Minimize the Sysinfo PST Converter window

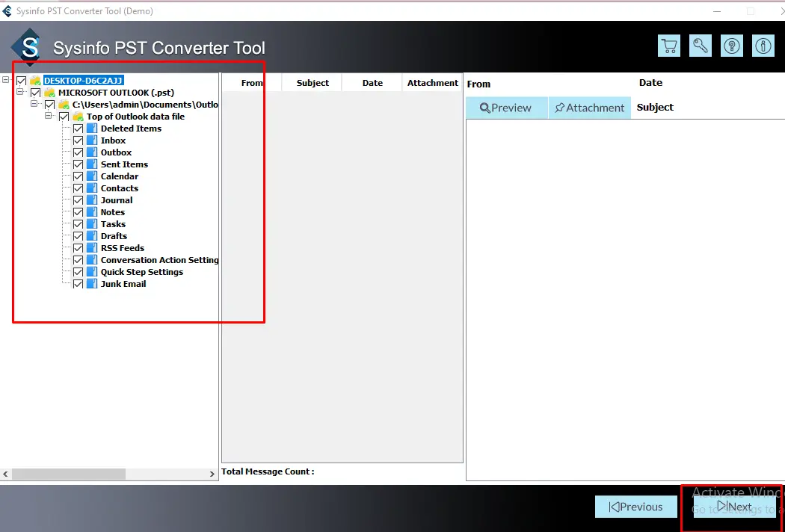point(717,11)
